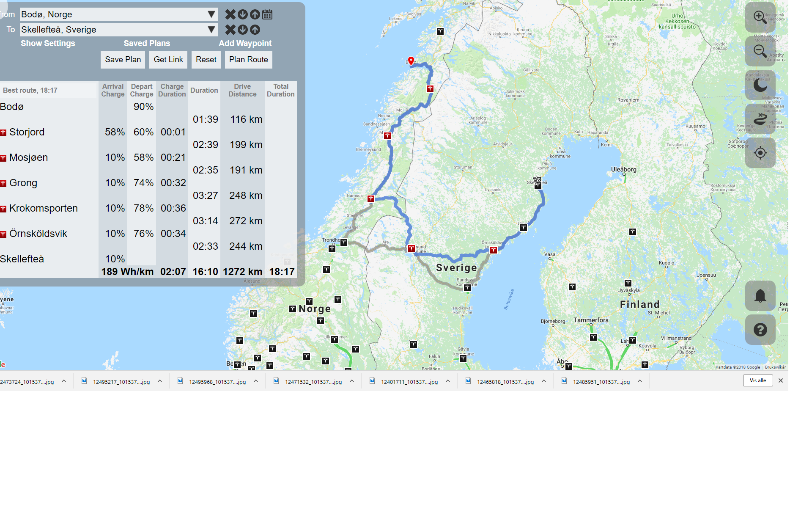The height and width of the screenshot is (518, 812).
Task: Open the notifications bell button
Action: point(760,296)
